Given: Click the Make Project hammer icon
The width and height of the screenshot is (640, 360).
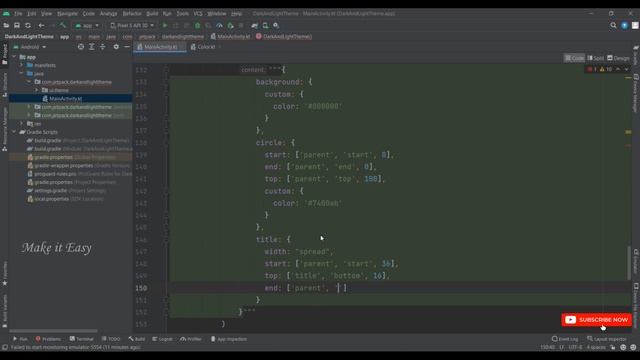Looking at the screenshot, I should coord(62,25).
